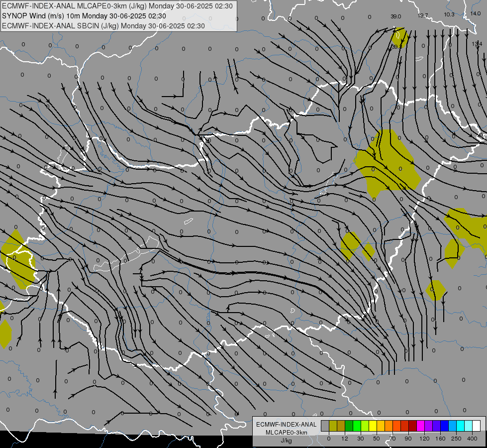Screen dimensions: 487x448
Task: Click the 12 tick label on the color scale
Action: pyautogui.click(x=345, y=439)
